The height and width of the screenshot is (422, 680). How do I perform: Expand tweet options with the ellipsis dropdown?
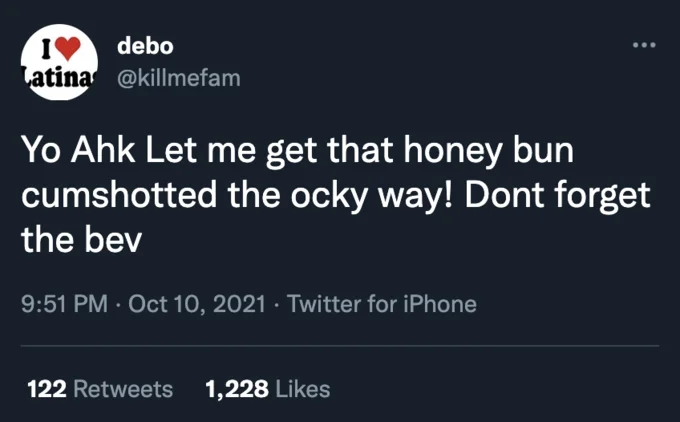(644, 45)
